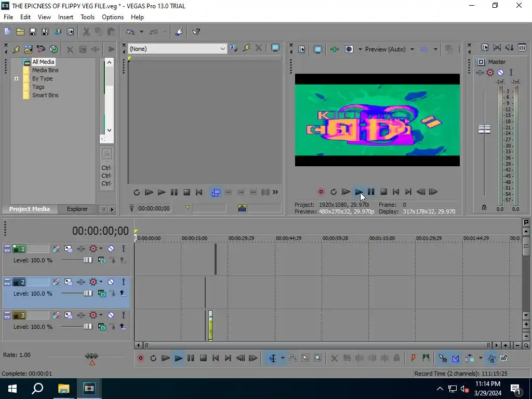Select the Media Bins folder
The width and height of the screenshot is (532, 399).
[x=45, y=70]
